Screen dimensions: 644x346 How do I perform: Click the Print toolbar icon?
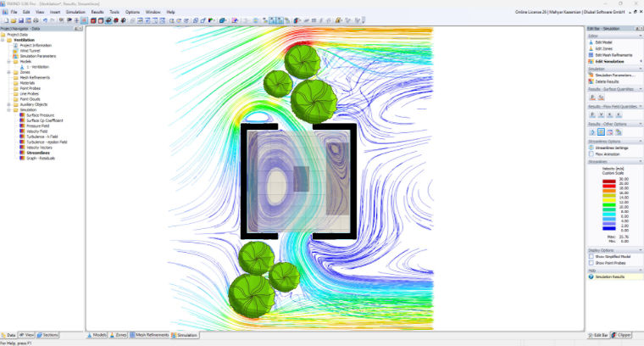pos(36,20)
